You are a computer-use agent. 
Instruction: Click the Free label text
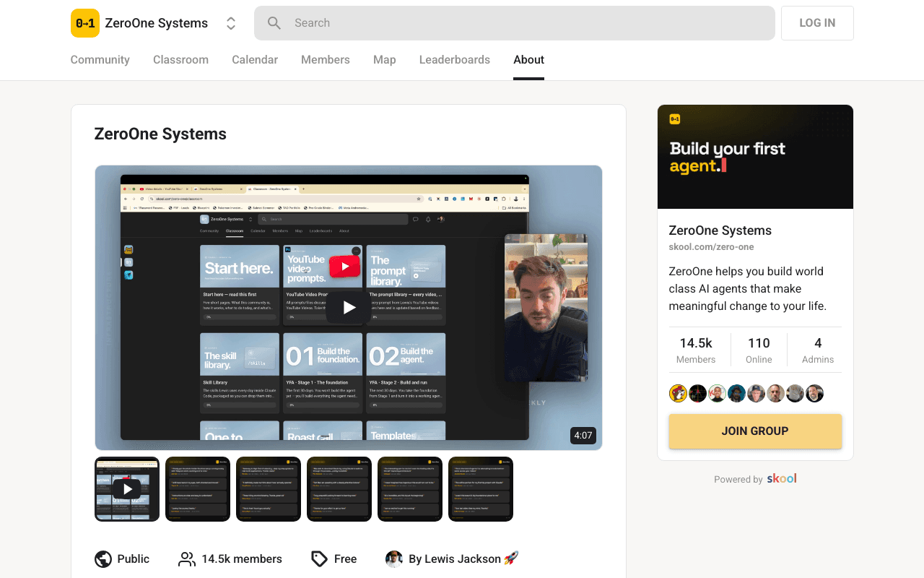[x=345, y=559]
